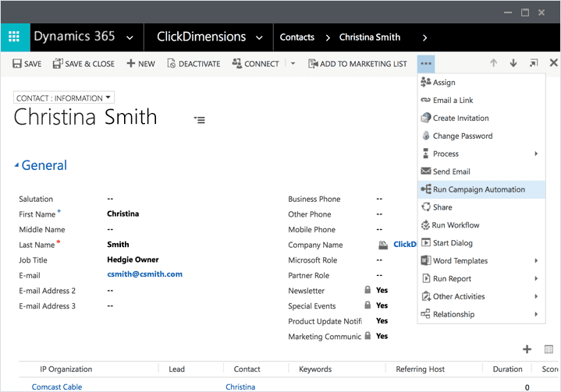The height and width of the screenshot is (392, 561).
Task: Close the contact form with X
Action: 553,63
